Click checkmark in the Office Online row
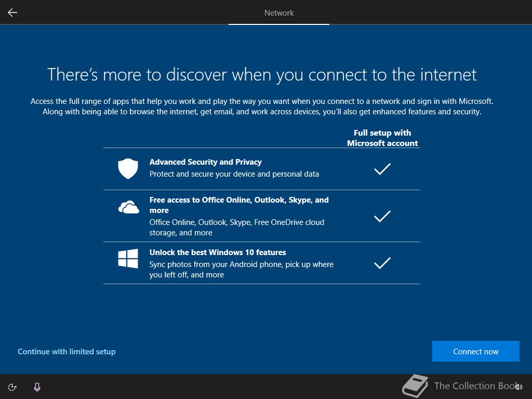The image size is (532, 399). click(x=382, y=216)
